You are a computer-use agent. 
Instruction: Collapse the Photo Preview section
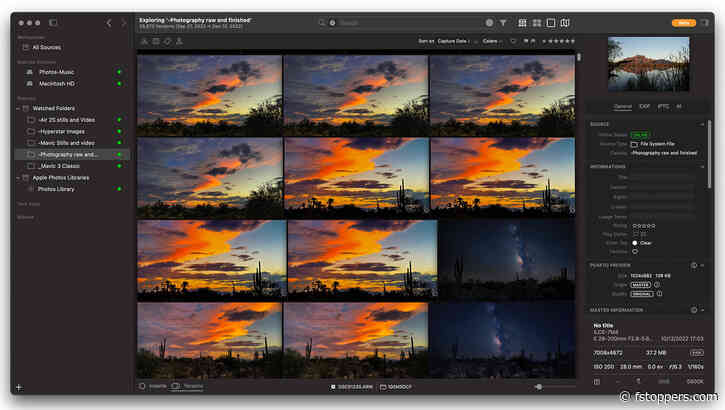pos(702,265)
